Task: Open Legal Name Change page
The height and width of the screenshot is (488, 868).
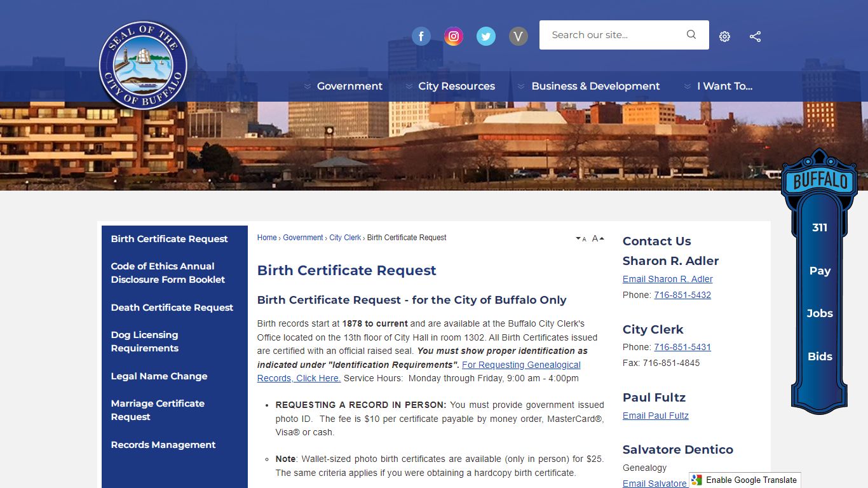Action: pos(159,376)
